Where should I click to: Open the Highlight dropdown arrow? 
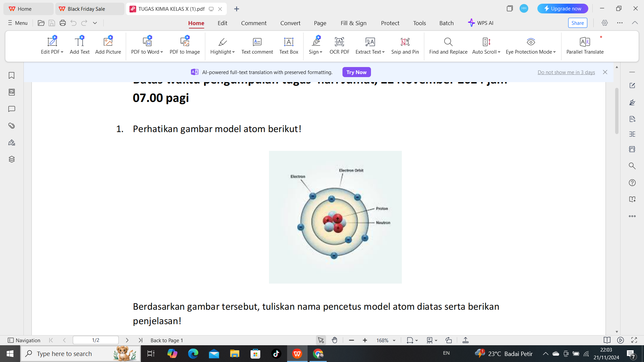coord(233,52)
